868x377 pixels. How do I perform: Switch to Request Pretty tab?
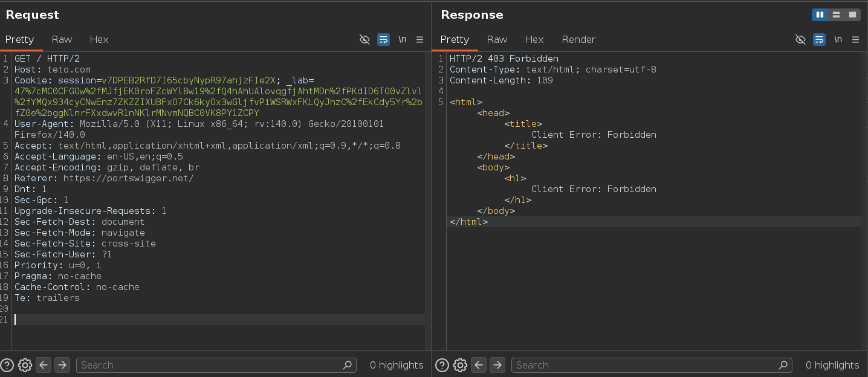click(x=20, y=39)
